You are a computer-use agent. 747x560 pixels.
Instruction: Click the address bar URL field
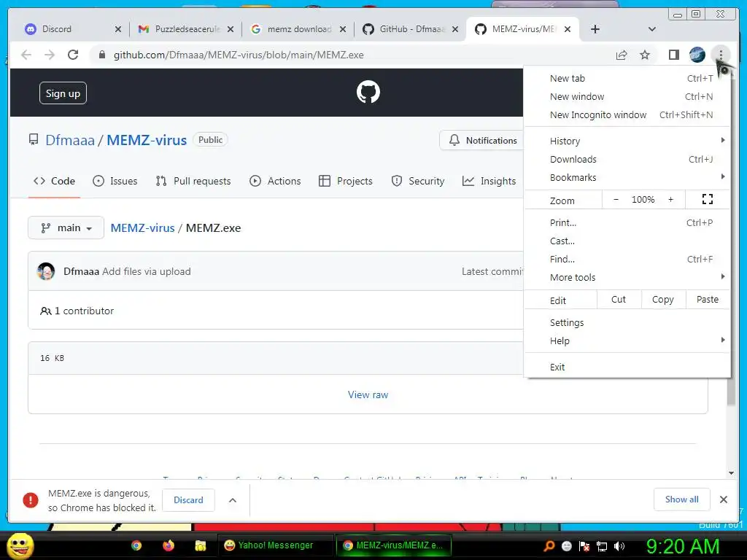pyautogui.click(x=352, y=55)
